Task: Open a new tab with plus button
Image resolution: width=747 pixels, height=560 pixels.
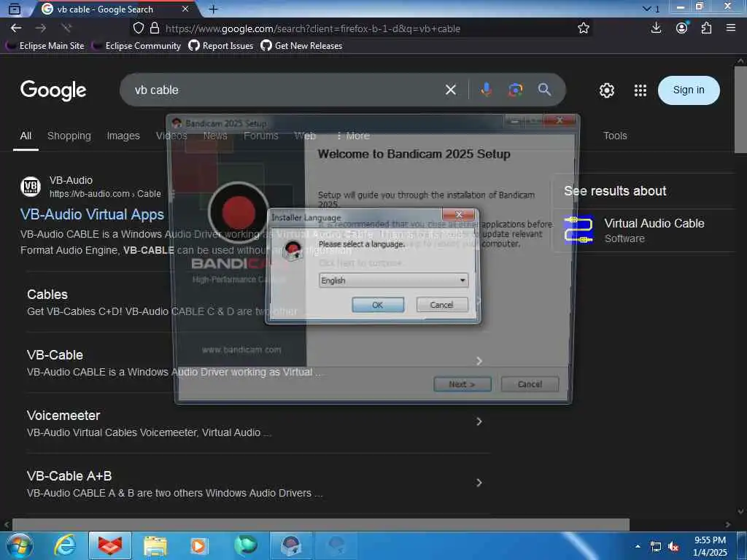Action: coord(214,9)
